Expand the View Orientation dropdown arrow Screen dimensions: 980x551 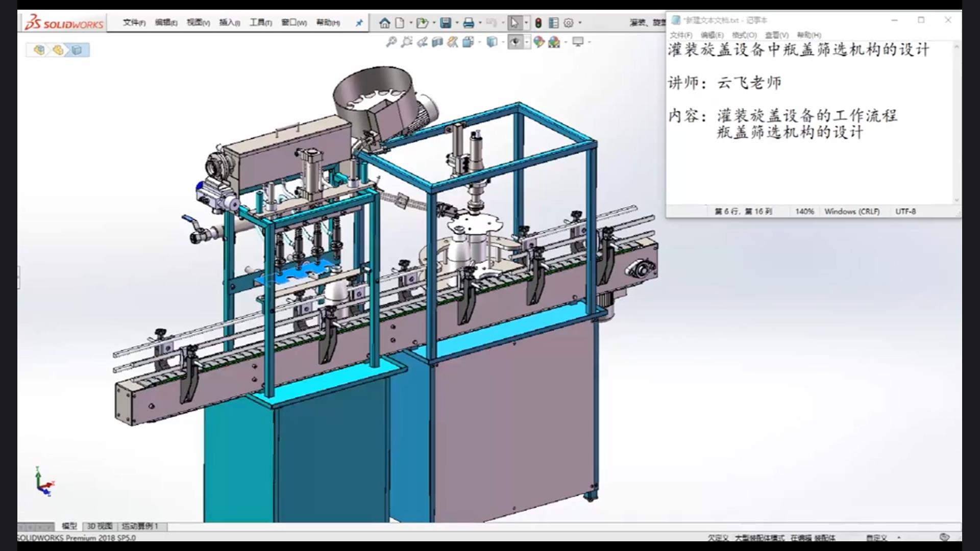tap(480, 42)
